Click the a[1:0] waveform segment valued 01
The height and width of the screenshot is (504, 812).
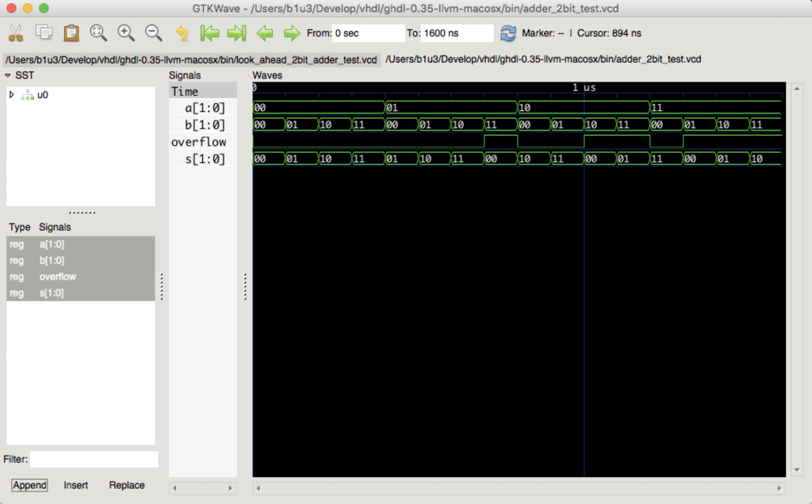451,108
